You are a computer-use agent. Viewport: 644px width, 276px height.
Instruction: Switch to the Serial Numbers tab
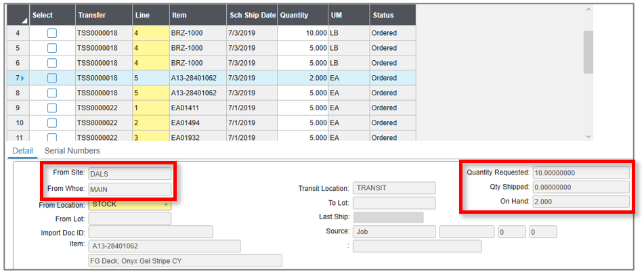pyautogui.click(x=72, y=150)
